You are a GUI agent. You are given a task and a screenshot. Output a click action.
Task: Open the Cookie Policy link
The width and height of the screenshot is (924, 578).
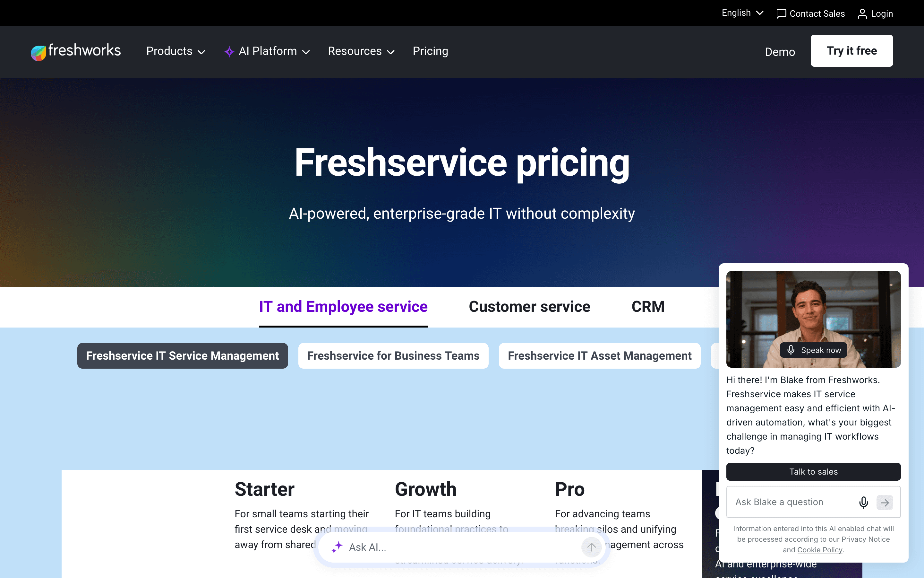point(820,550)
